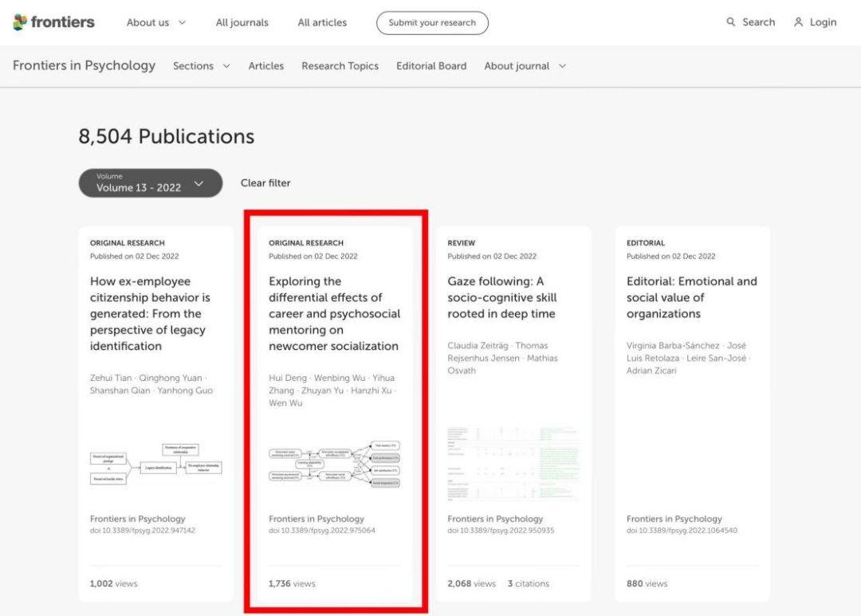
Task: Click the Search link
Action: tap(758, 22)
